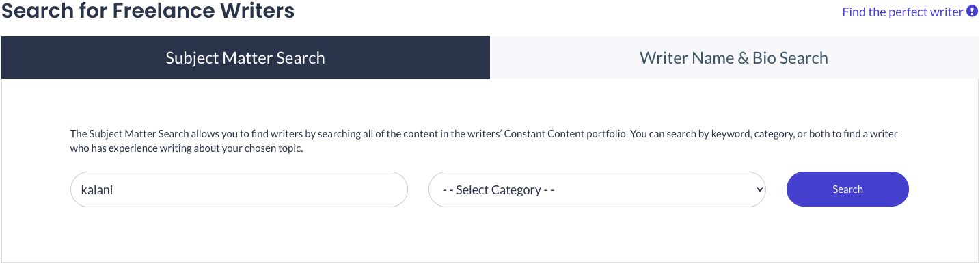Image resolution: width=980 pixels, height=264 pixels.
Task: Place cursor after the word kalani
Action: point(114,190)
